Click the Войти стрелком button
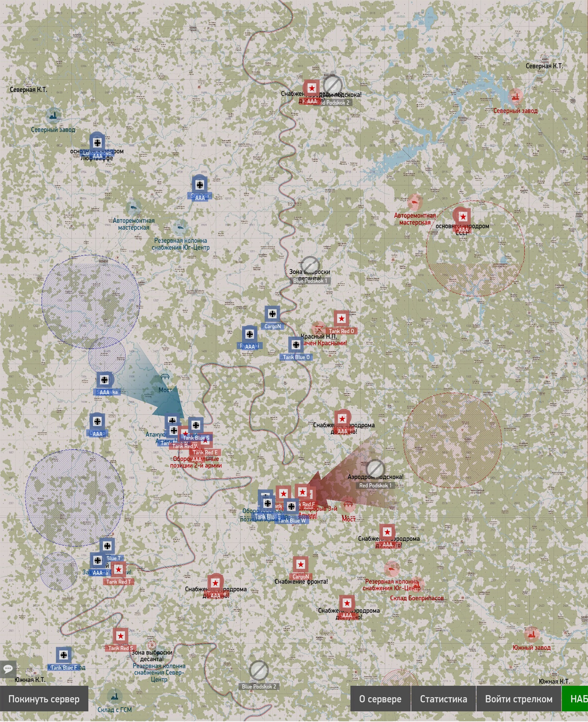This screenshot has width=588, height=722. coord(518,699)
